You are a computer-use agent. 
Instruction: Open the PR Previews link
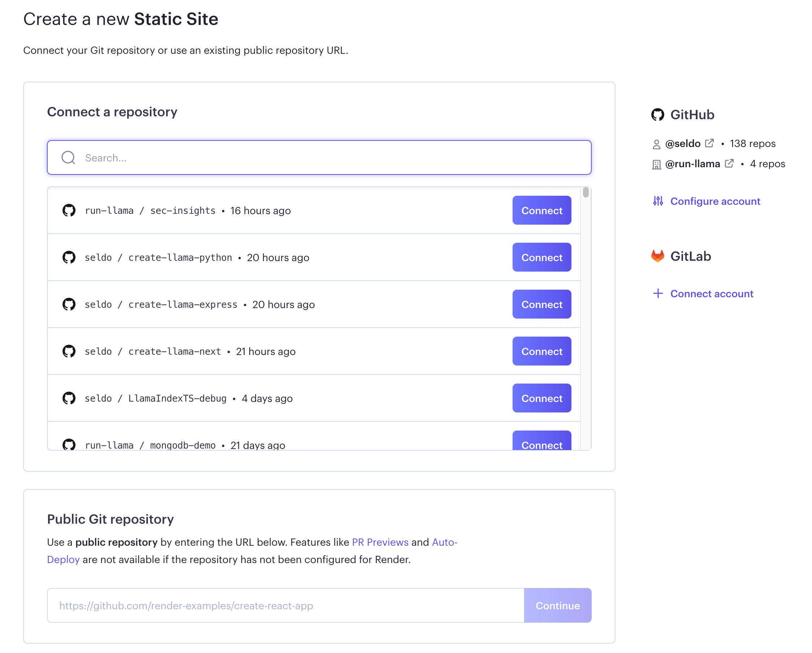pyautogui.click(x=380, y=542)
